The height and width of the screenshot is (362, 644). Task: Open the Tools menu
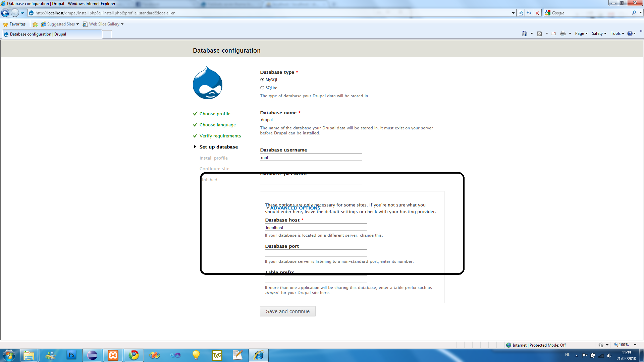(617, 34)
